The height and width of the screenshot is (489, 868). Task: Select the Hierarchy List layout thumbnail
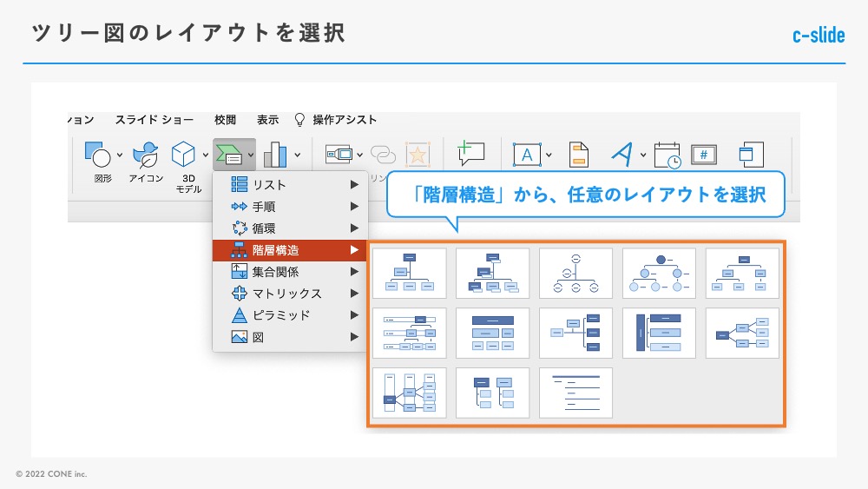coord(493,393)
